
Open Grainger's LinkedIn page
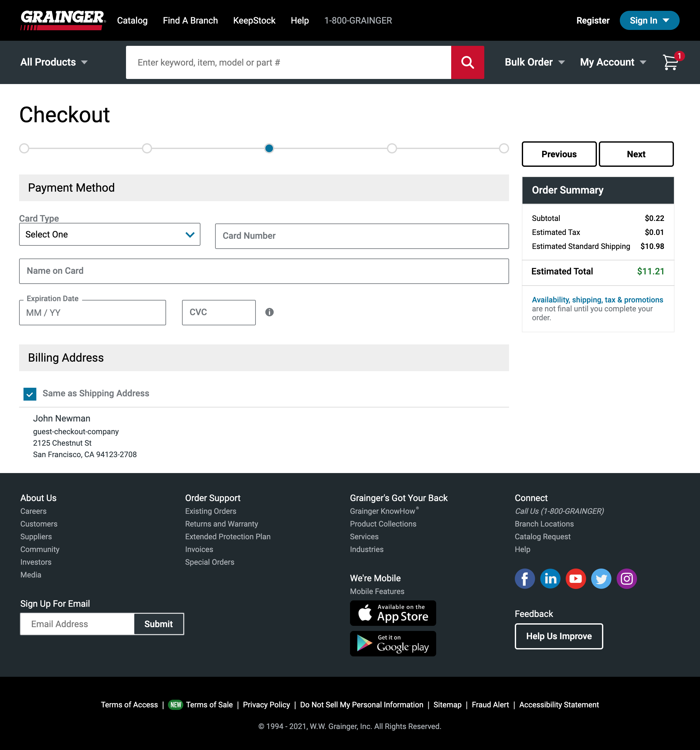pyautogui.click(x=550, y=578)
